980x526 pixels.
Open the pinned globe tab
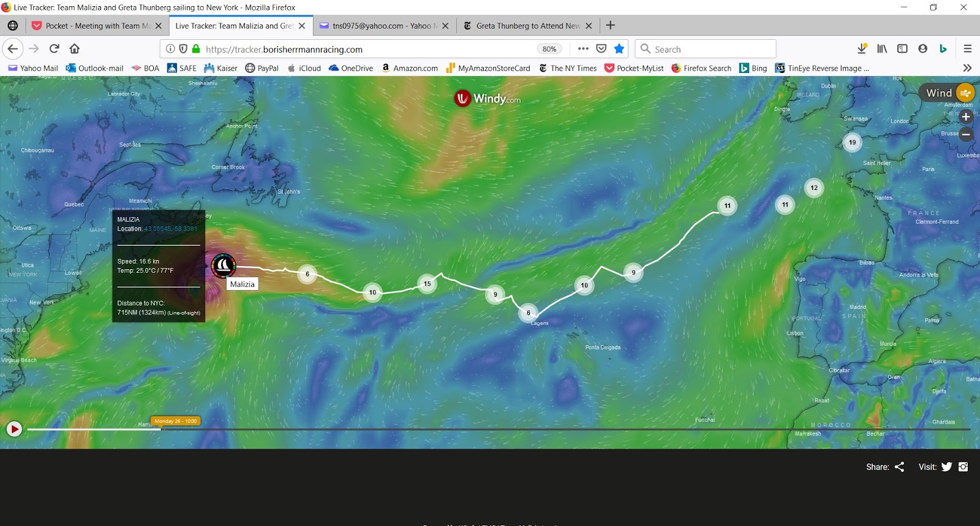coord(13,26)
